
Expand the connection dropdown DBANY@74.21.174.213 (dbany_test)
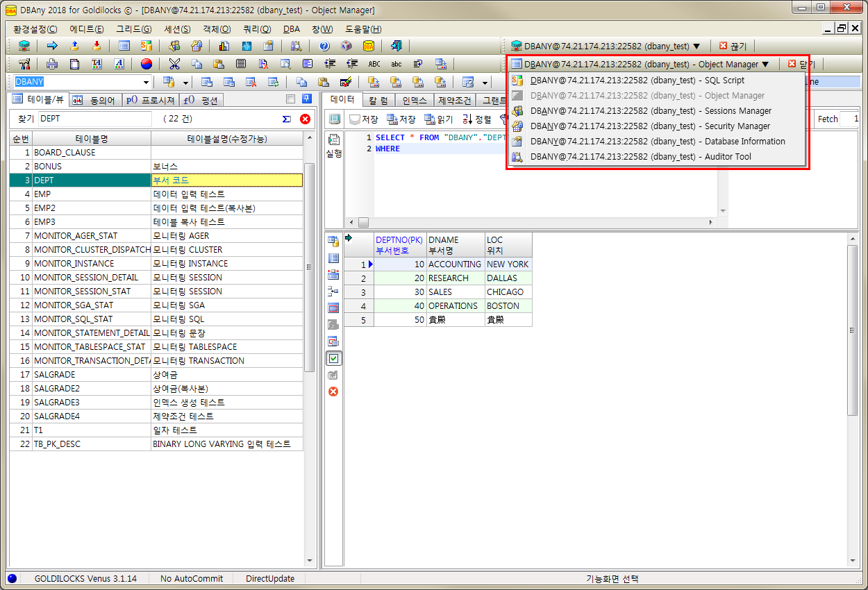[606, 47]
